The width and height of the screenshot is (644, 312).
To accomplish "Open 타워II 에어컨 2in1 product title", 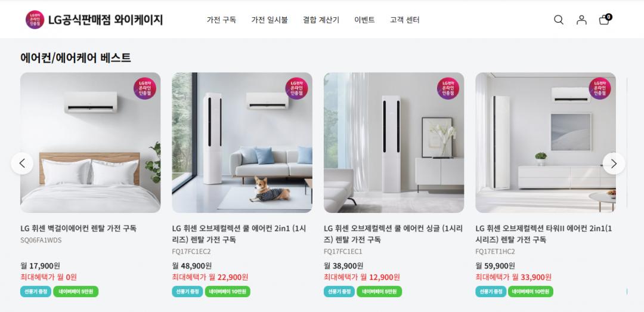I will 544,234.
